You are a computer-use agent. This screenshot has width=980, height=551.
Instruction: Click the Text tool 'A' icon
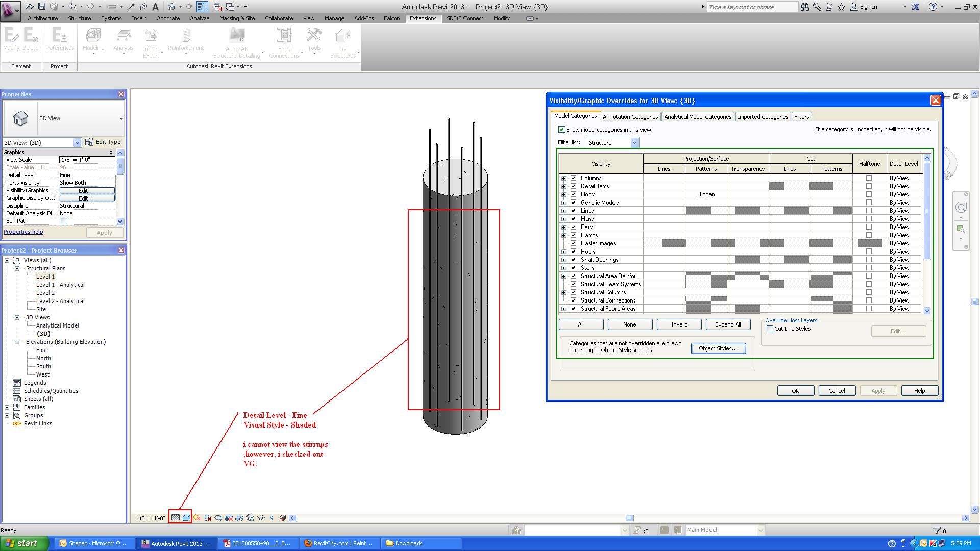pos(155,7)
